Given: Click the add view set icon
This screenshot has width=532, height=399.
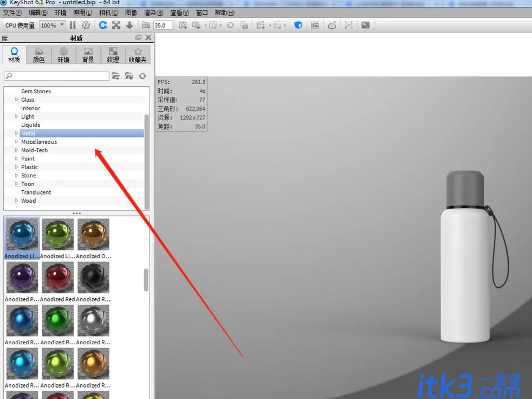Looking at the screenshot, I should click(x=261, y=25).
